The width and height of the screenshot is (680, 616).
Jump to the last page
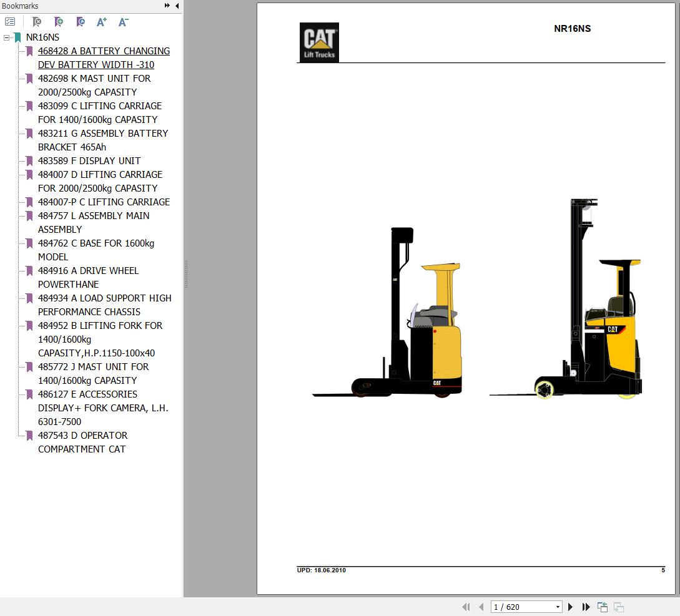point(586,606)
